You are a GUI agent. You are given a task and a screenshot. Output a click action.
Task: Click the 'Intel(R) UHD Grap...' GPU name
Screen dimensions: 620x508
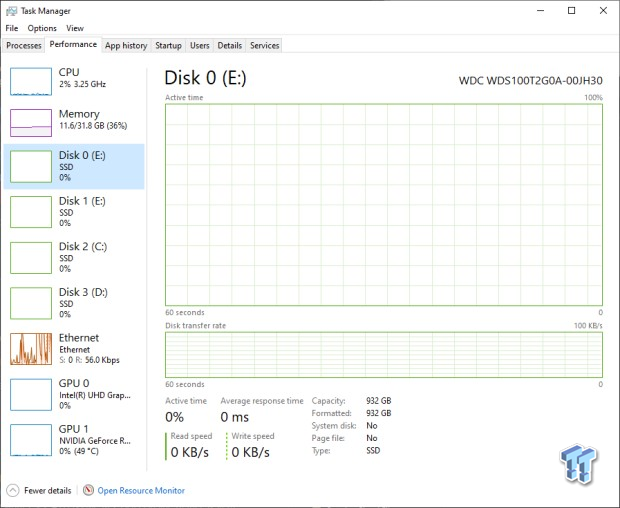tap(95, 395)
